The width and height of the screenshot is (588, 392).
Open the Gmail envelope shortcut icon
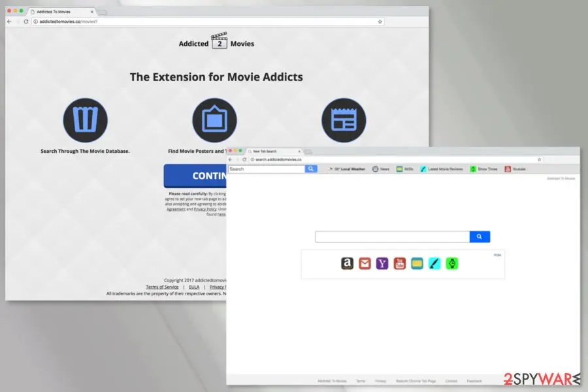click(365, 263)
